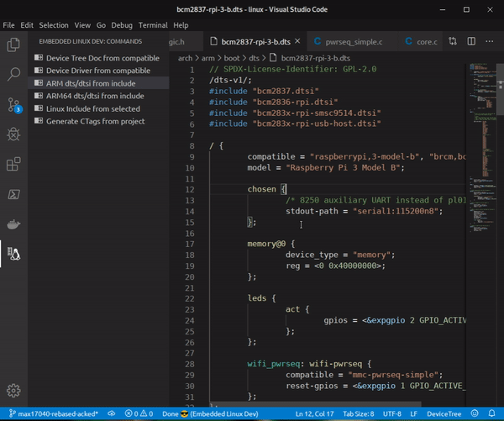The image size is (504, 421).
Task: Click the arm breadcrumb segment
Action: coord(208,58)
